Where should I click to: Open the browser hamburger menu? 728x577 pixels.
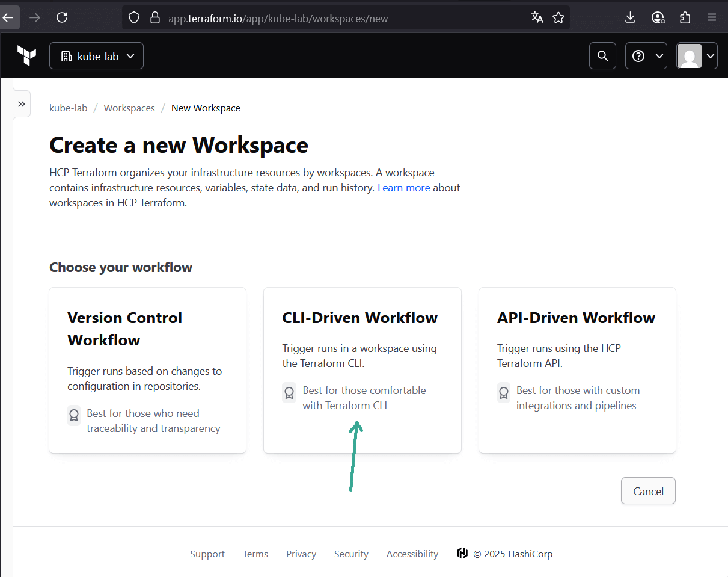point(712,17)
